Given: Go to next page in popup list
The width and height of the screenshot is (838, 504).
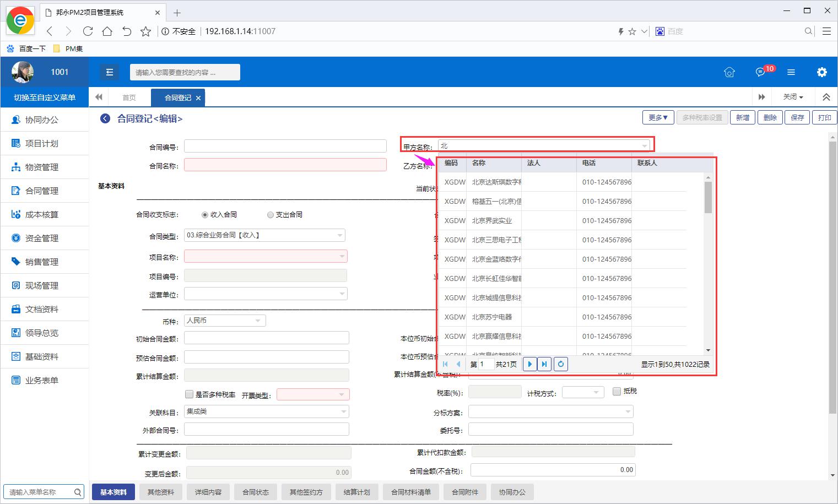Looking at the screenshot, I should (529, 364).
